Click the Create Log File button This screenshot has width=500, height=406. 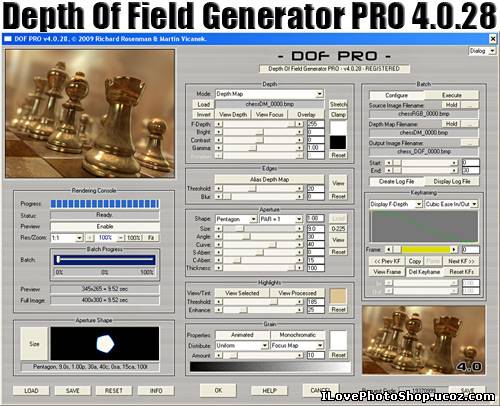click(396, 182)
